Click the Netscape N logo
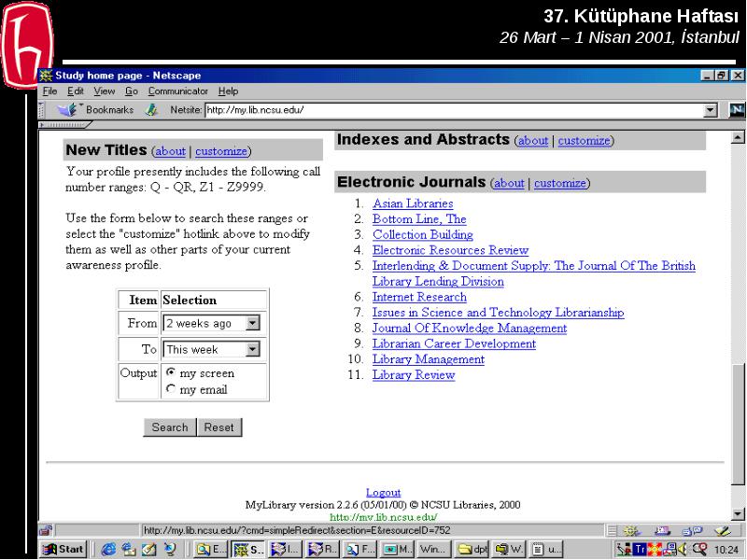The height and width of the screenshot is (560, 747). click(737, 110)
